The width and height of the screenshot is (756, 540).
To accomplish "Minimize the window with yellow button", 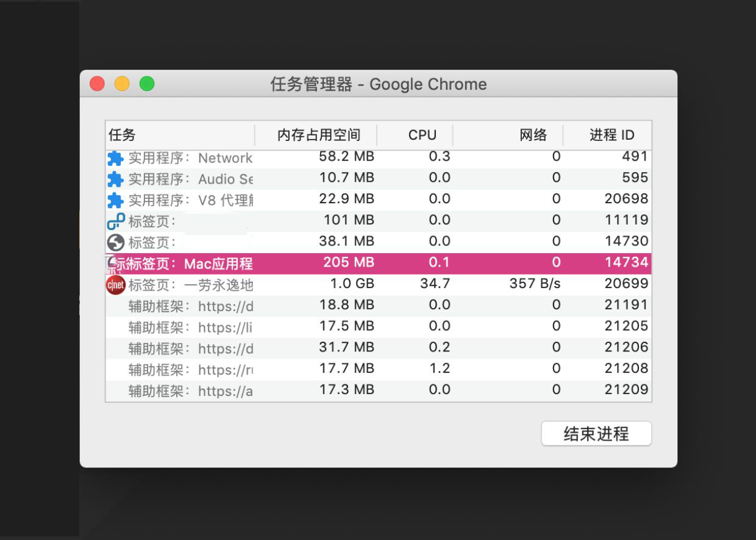I will click(x=123, y=84).
